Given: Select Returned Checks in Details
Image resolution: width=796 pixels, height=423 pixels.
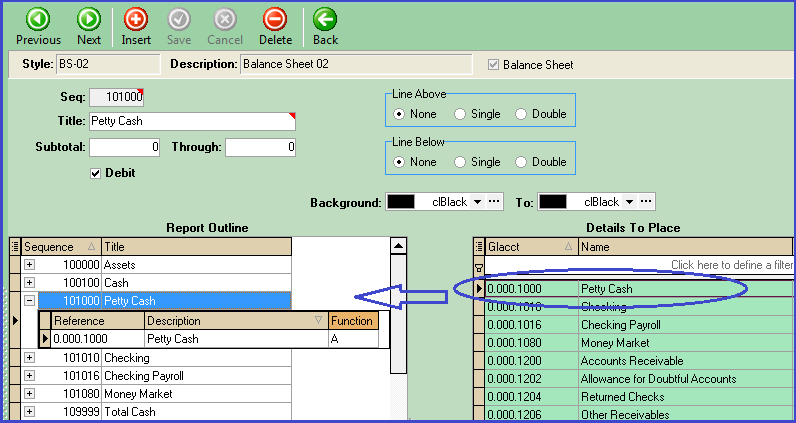Looking at the screenshot, I should pyautogui.click(x=639, y=397).
